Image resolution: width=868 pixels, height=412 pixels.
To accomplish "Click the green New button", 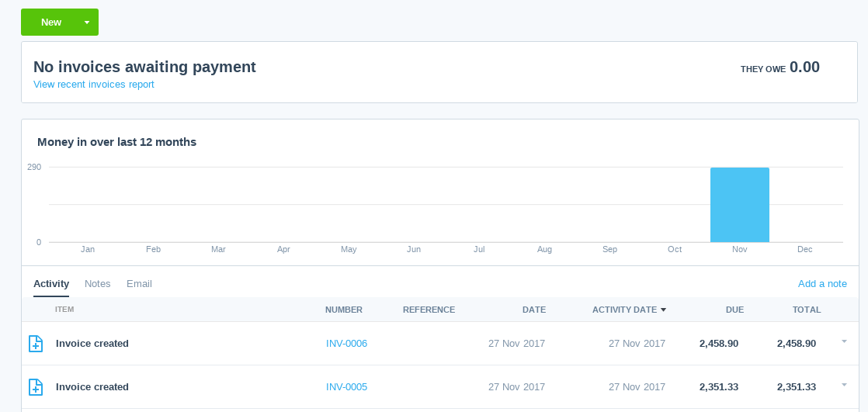I will pyautogui.click(x=51, y=23).
